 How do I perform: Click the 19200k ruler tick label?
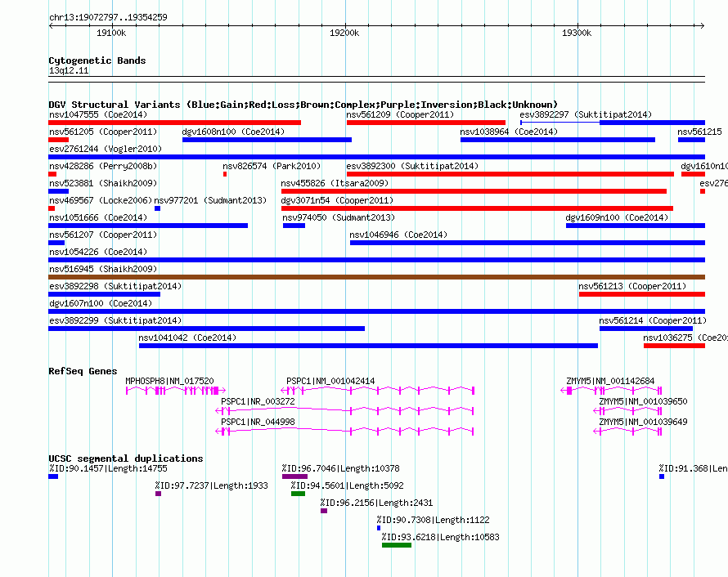tap(344, 33)
